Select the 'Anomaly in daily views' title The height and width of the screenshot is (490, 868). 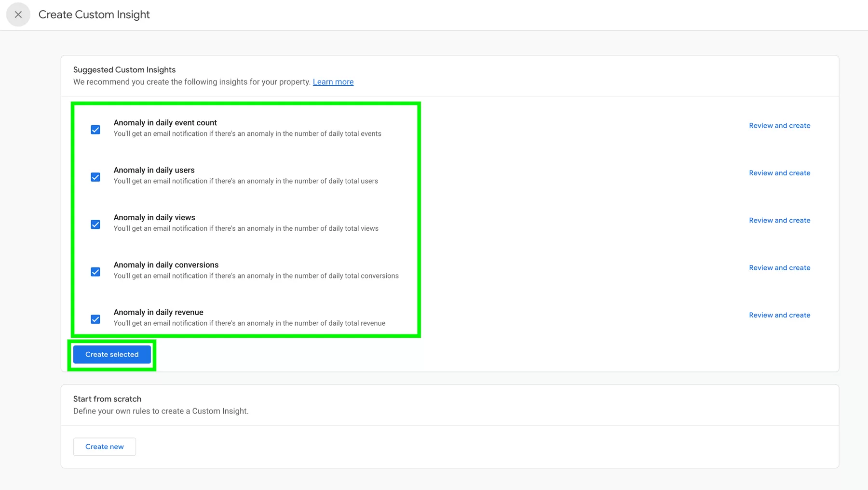pos(154,217)
